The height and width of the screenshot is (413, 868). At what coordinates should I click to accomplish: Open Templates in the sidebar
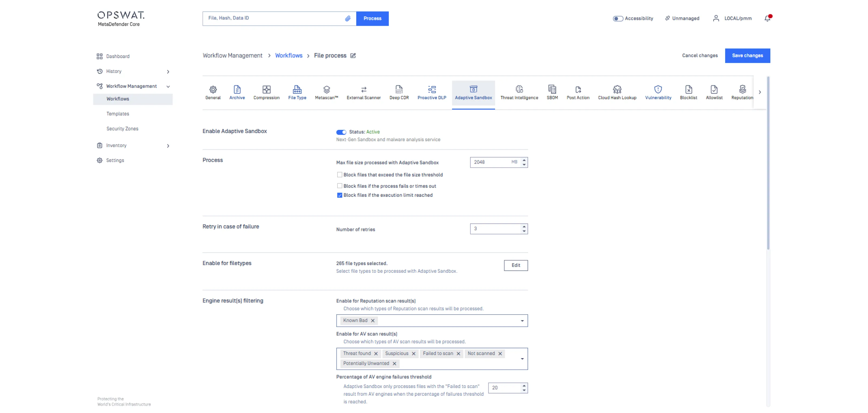click(x=118, y=114)
